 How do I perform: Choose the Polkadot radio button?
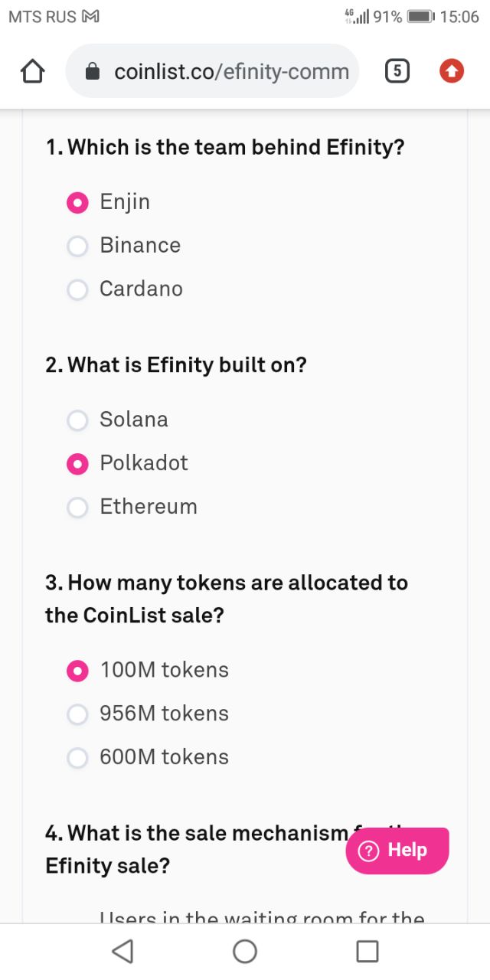pyautogui.click(x=77, y=463)
